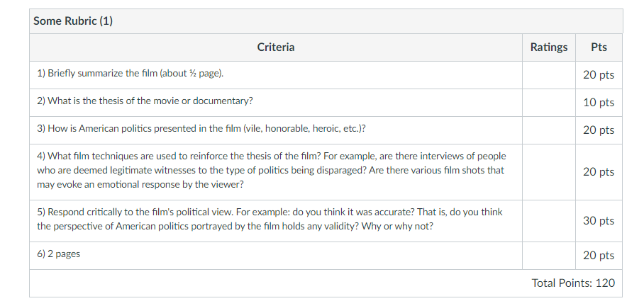This screenshot has width=644, height=301.
Task: Select the thesis of the movie criterion
Action: 145,101
